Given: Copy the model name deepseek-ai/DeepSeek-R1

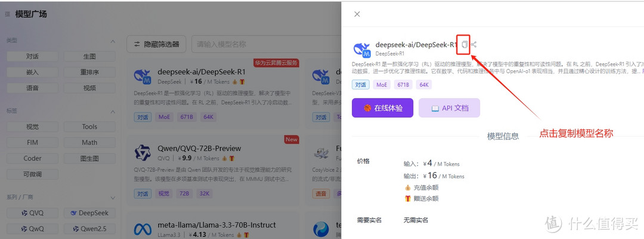Looking at the screenshot, I should [x=465, y=44].
